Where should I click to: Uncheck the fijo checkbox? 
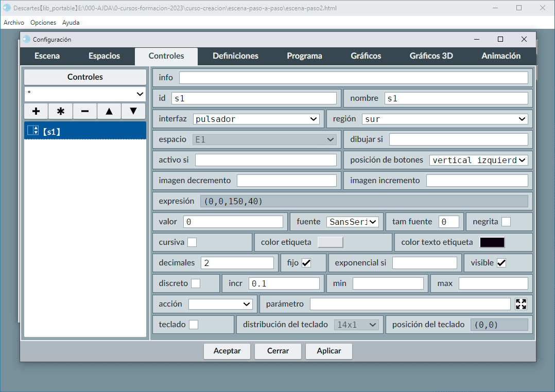click(306, 263)
